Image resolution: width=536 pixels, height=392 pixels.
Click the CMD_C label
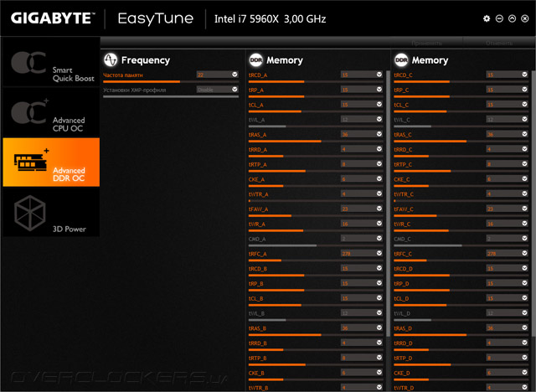coord(402,239)
